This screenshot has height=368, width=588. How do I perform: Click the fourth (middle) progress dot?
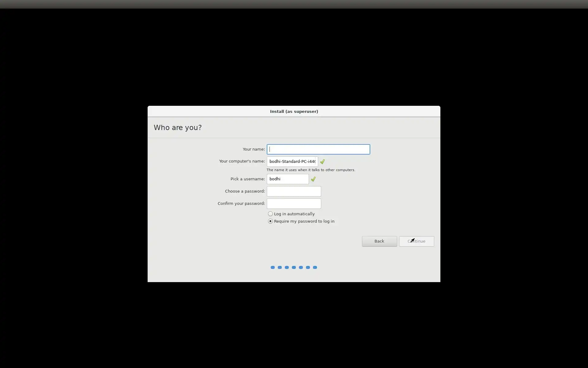pos(294,267)
